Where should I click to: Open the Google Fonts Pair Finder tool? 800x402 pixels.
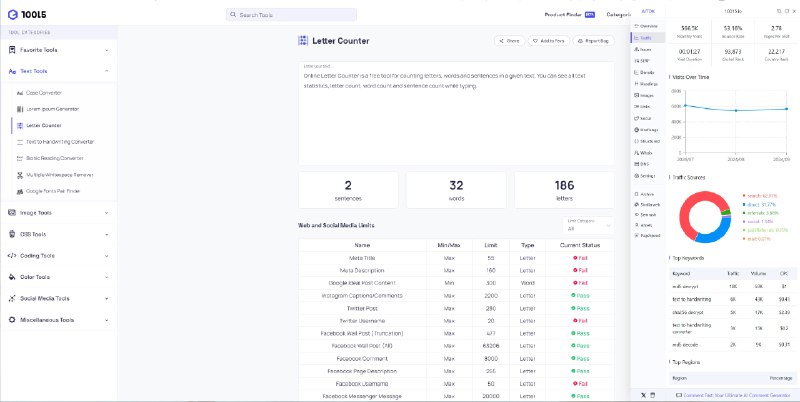click(x=53, y=191)
